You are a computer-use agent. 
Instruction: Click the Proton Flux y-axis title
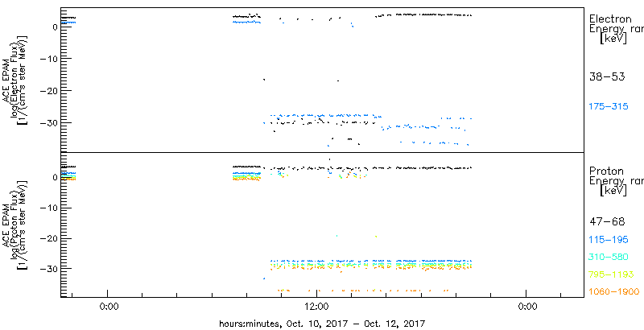(x=16, y=225)
